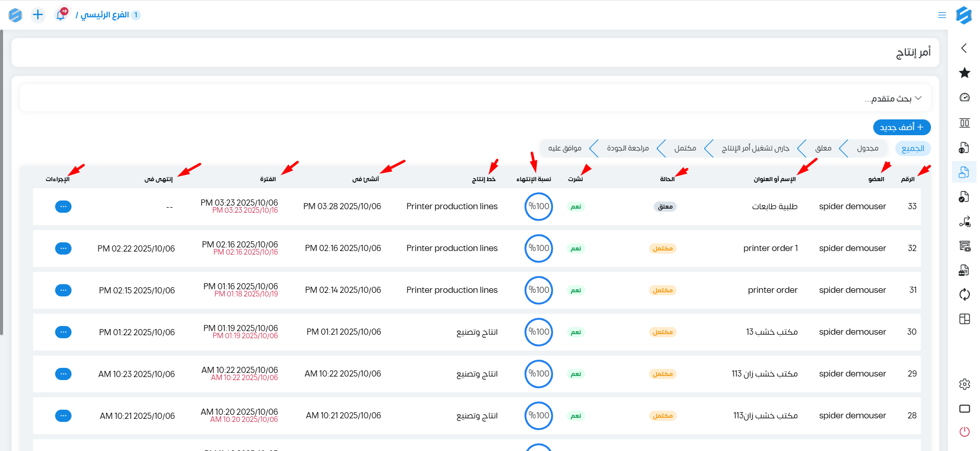Image resolution: width=980 pixels, height=451 pixels.
Task: Select the مكتمل status filter tab
Action: point(685,148)
